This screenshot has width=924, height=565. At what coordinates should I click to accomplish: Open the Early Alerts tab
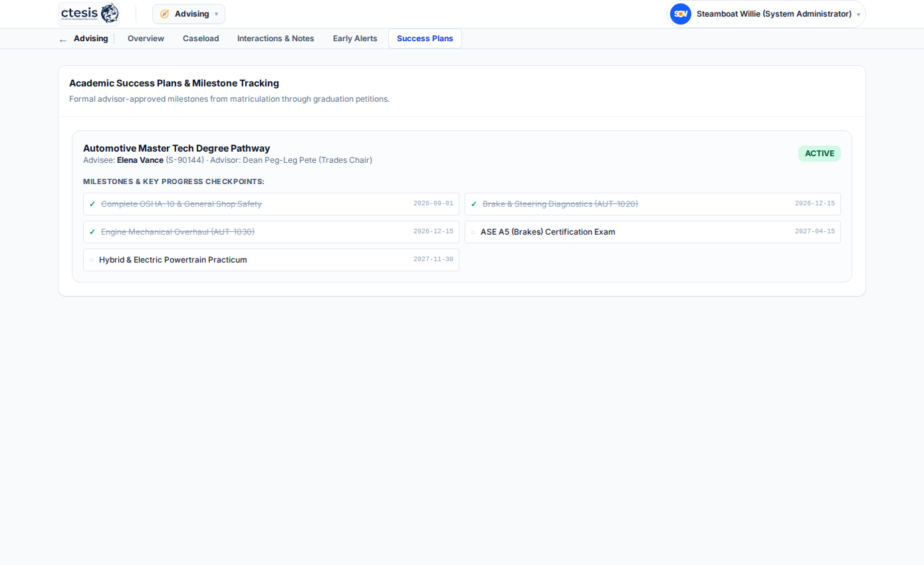(355, 39)
